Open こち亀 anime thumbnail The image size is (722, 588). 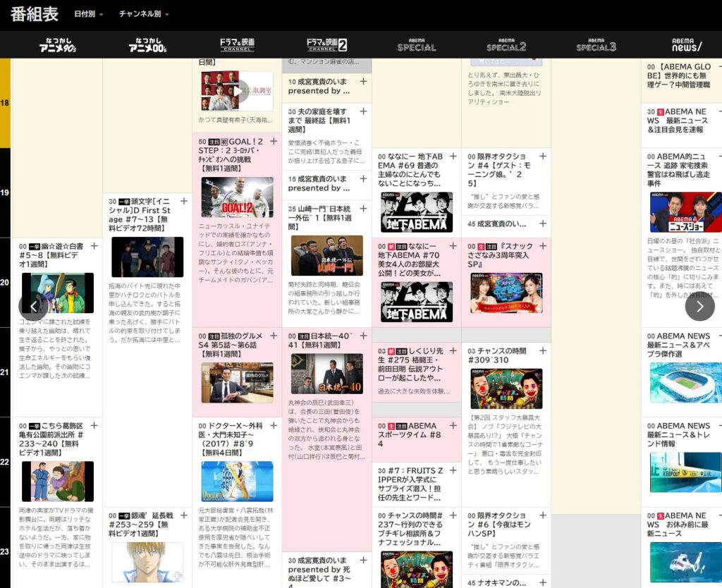point(58,482)
